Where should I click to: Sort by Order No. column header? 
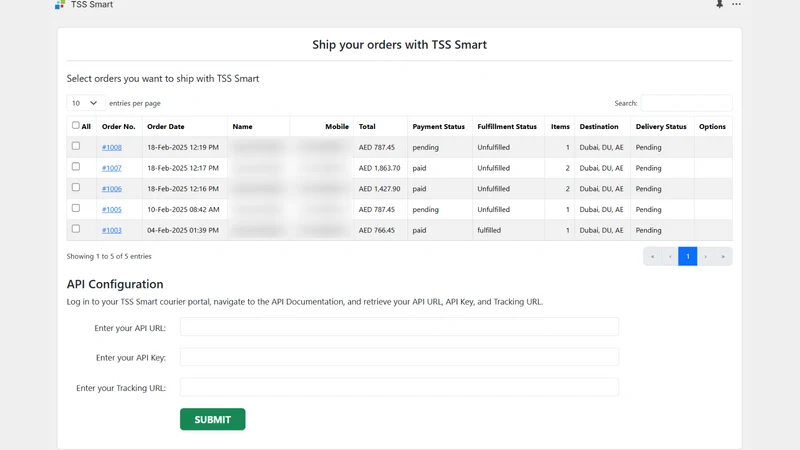[x=118, y=127]
